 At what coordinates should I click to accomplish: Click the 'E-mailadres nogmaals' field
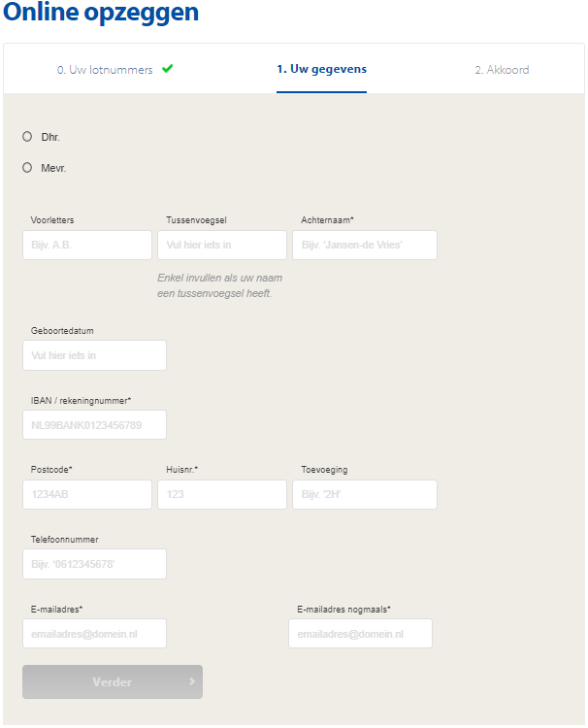point(360,633)
